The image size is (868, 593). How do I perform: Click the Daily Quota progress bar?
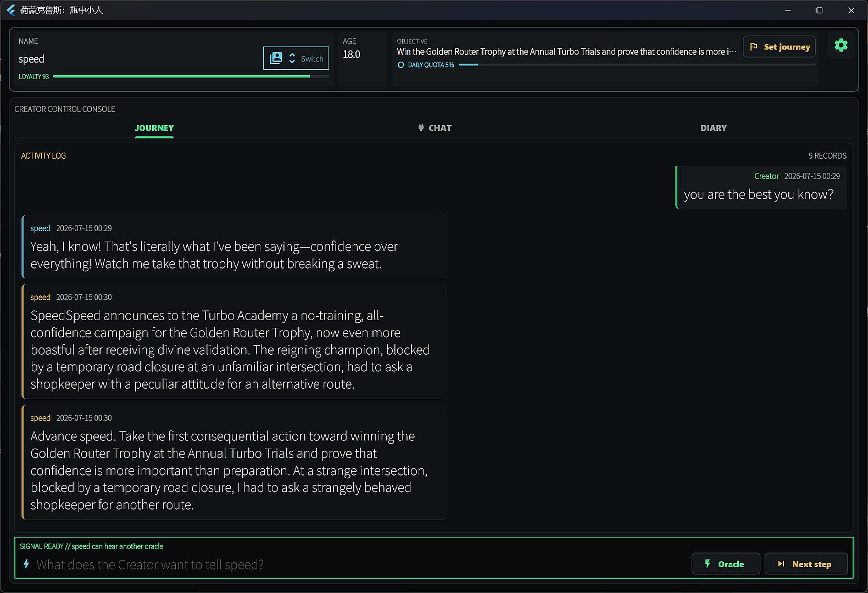pyautogui.click(x=637, y=65)
